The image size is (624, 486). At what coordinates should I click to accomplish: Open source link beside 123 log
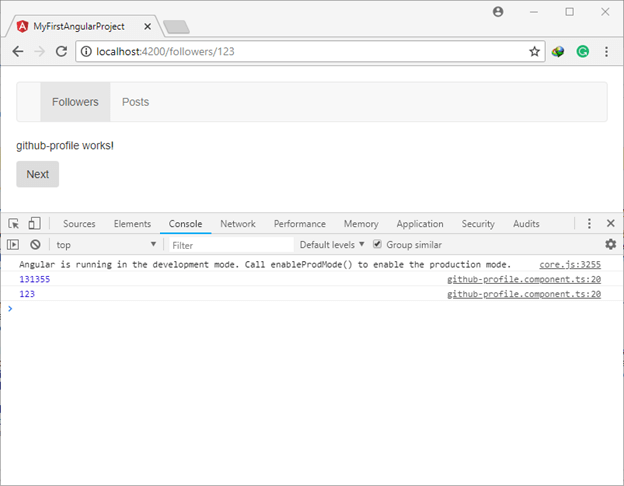(524, 294)
